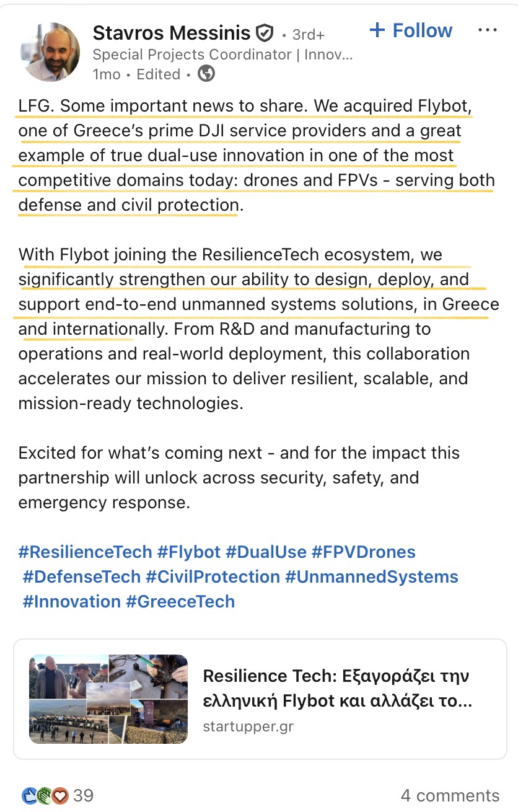Click the #DefenseTech hashtag

pyautogui.click(x=82, y=576)
